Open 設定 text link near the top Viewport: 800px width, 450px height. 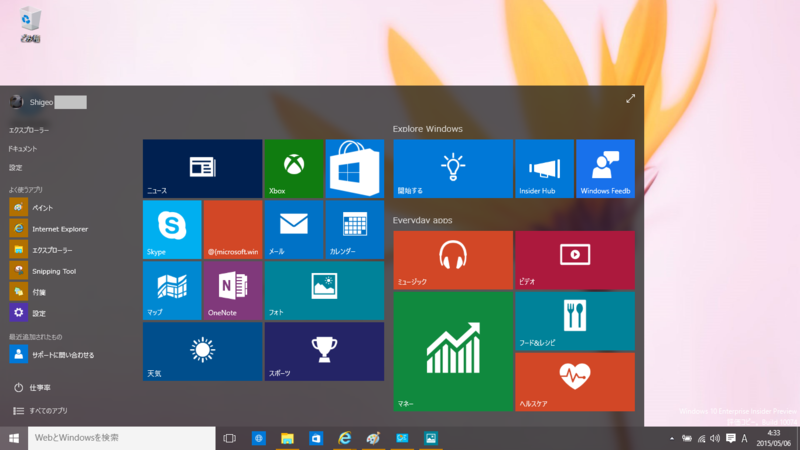click(x=15, y=167)
